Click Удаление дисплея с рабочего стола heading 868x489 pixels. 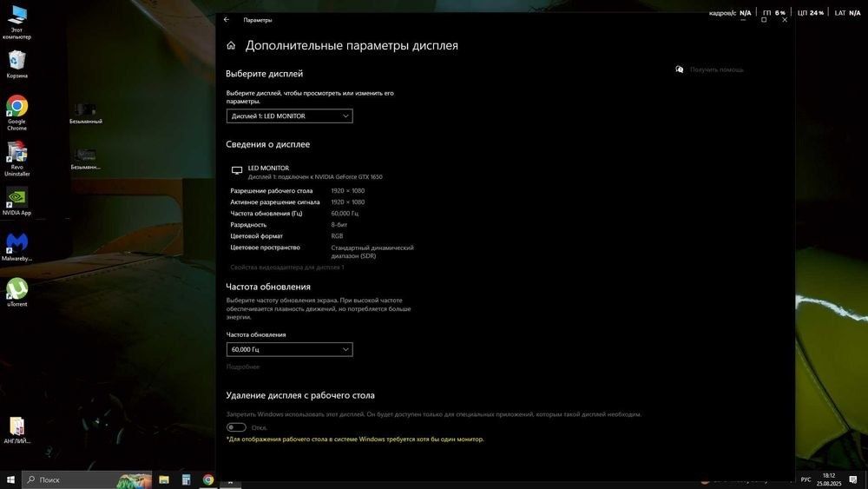click(x=300, y=395)
